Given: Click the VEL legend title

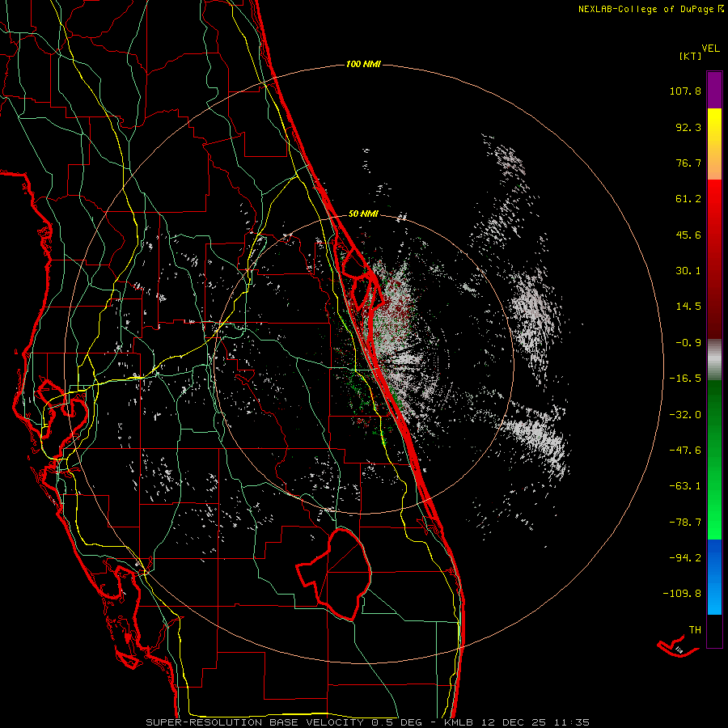Looking at the screenshot, I should 710,49.
